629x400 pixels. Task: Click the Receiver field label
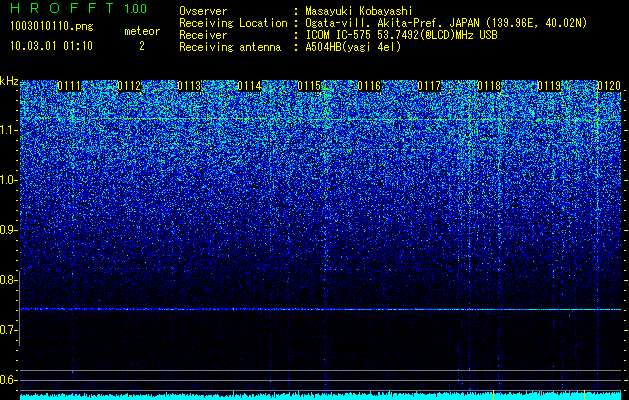pos(203,35)
